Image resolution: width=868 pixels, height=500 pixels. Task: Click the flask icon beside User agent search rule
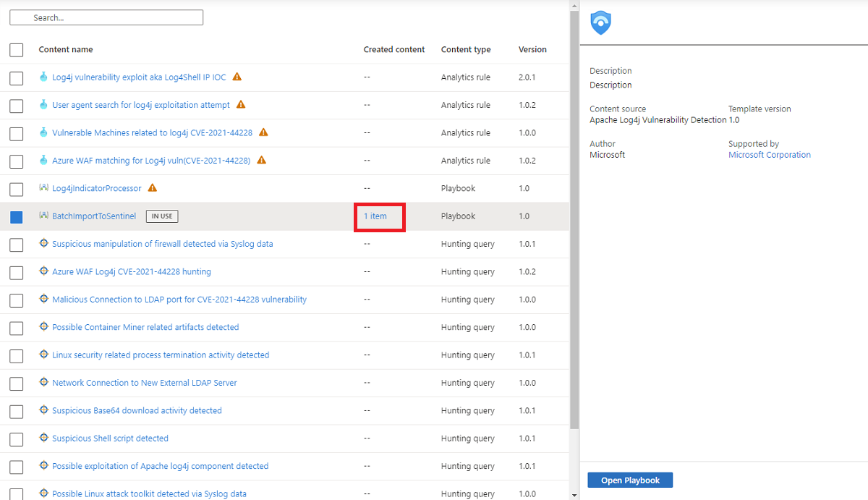(43, 105)
